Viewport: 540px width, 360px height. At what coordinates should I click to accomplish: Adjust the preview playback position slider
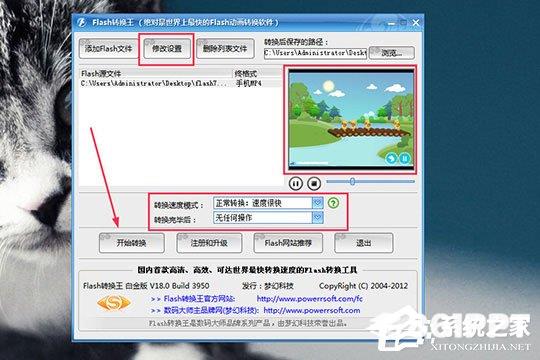[x=370, y=182]
